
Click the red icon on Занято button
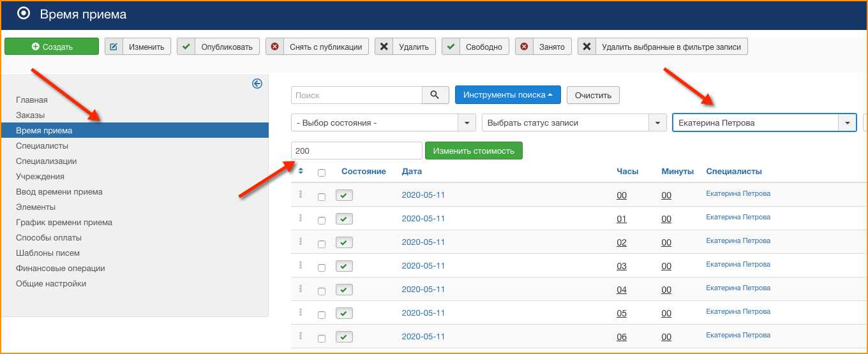(524, 47)
